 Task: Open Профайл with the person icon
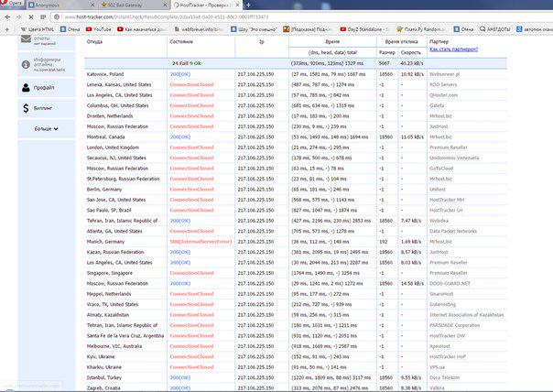[26, 88]
